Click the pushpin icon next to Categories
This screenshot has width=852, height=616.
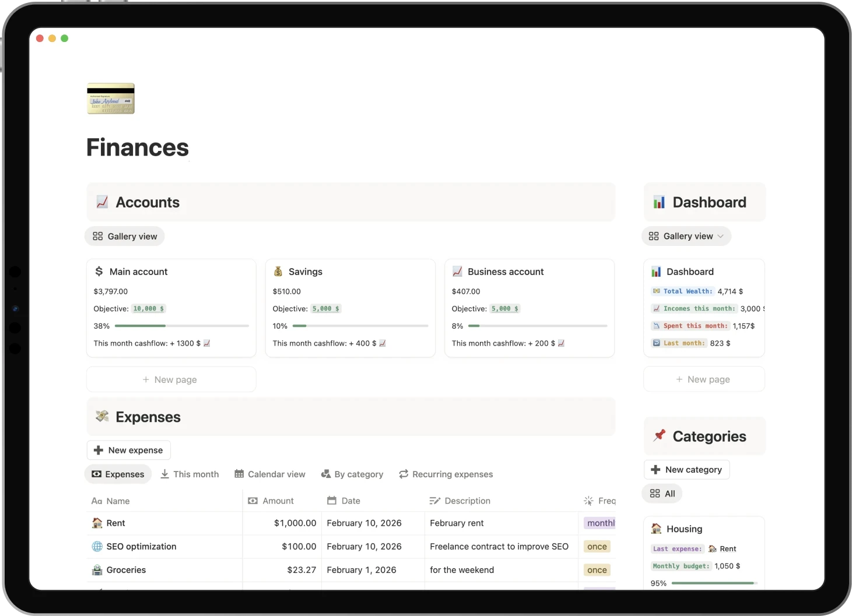pyautogui.click(x=660, y=435)
